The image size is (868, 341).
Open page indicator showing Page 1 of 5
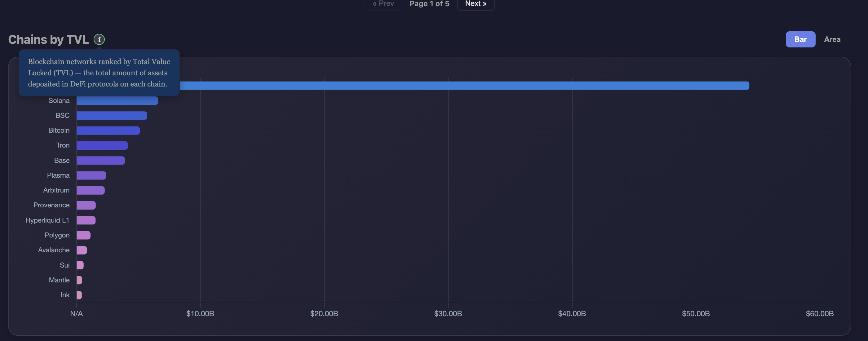429,4
